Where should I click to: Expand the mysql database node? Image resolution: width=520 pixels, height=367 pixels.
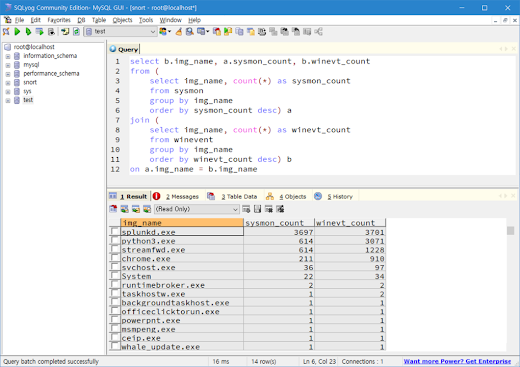coord(8,65)
